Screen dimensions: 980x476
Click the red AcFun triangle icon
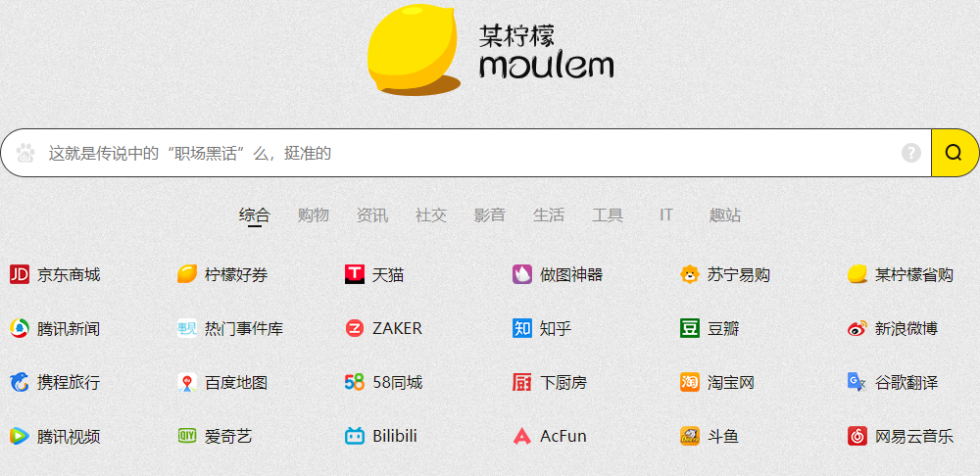(522, 436)
